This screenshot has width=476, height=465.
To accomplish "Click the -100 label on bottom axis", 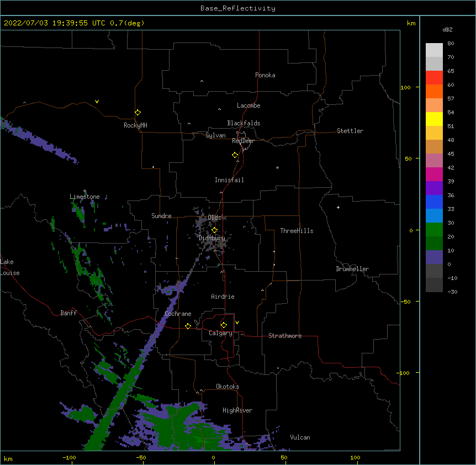I will click(x=69, y=457).
